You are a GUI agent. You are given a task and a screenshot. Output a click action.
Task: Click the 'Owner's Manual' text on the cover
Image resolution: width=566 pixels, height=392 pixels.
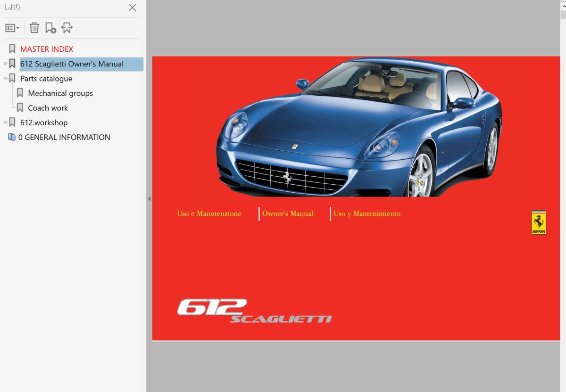click(288, 213)
